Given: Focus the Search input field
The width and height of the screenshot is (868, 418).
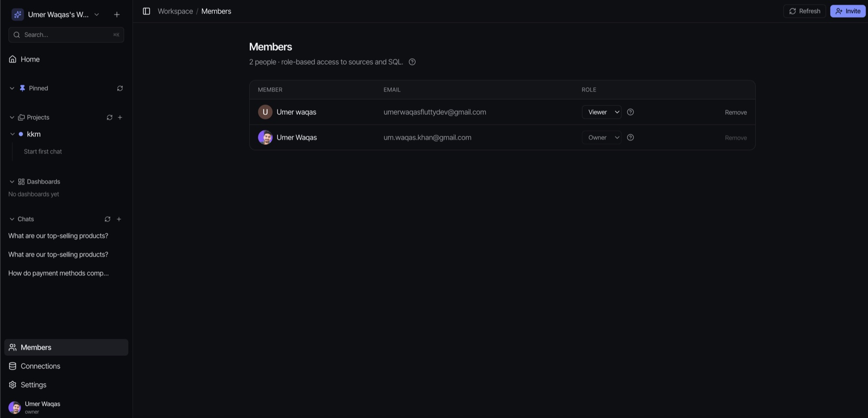Looking at the screenshot, I should (66, 35).
